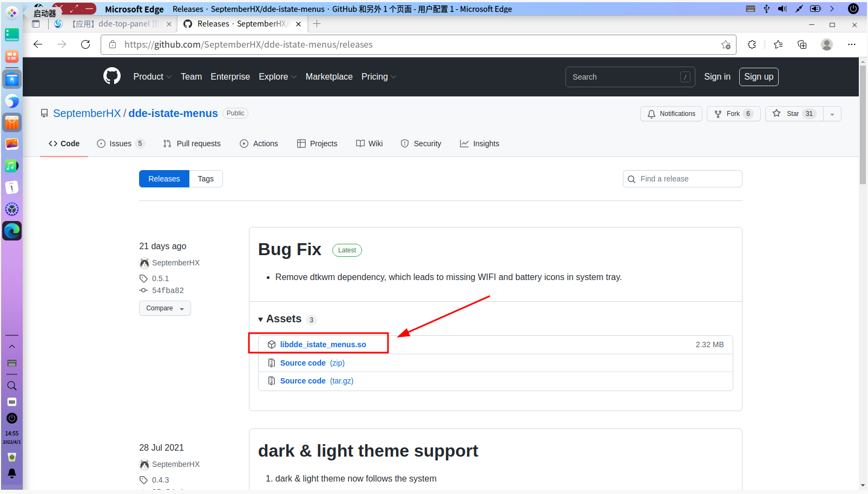Click the Notifications button
868x494 pixels.
(x=671, y=114)
